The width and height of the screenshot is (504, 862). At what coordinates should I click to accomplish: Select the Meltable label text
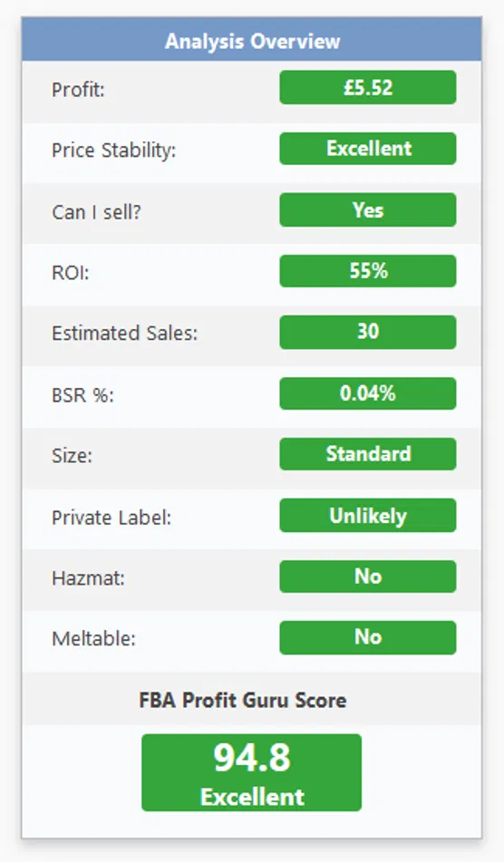point(93,639)
